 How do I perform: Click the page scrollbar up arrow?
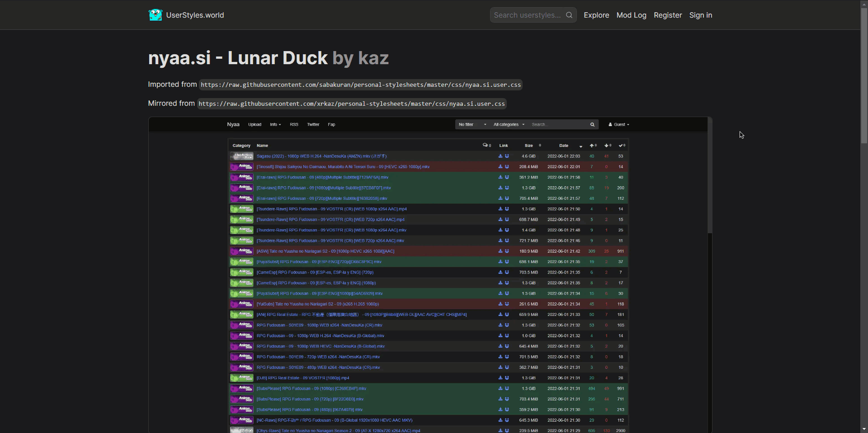(864, 3)
